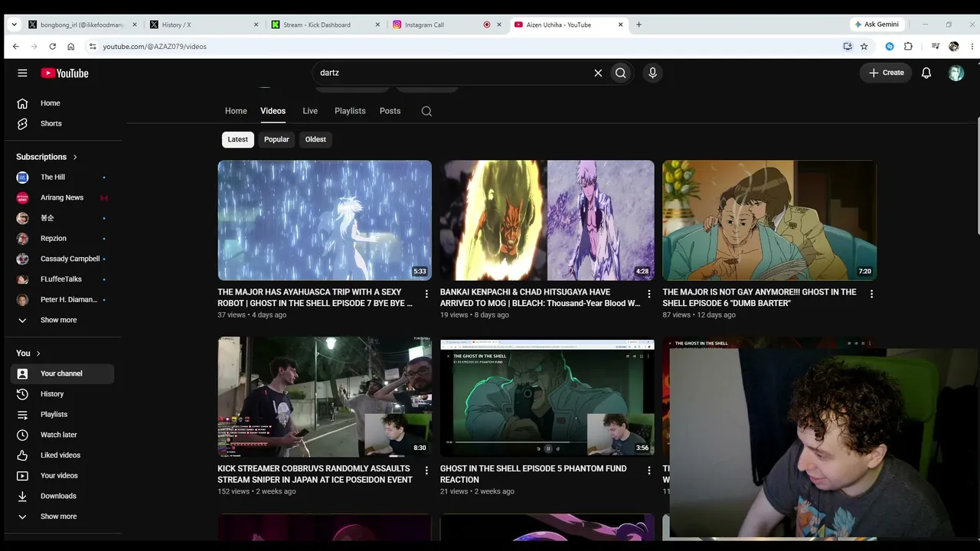Open more options for KICK STREAMER COBBRUVS video
Image resolution: width=980 pixels, height=551 pixels.
click(x=426, y=470)
